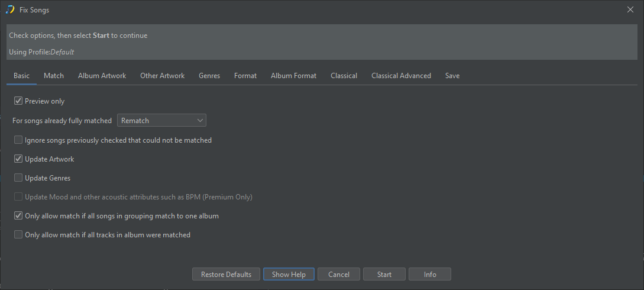
Task: Switch to the Match tab
Action: pyautogui.click(x=54, y=76)
